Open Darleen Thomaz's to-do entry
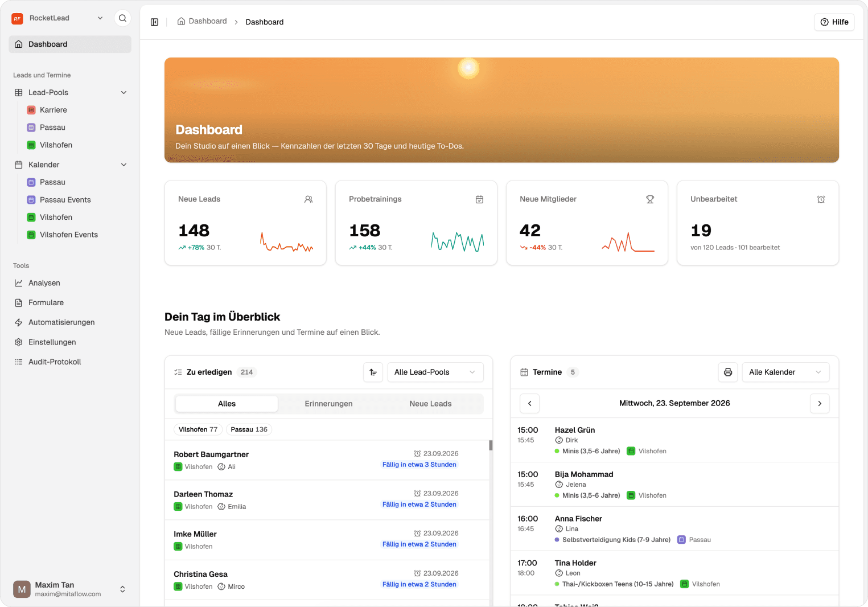The width and height of the screenshot is (868, 607). (x=327, y=500)
